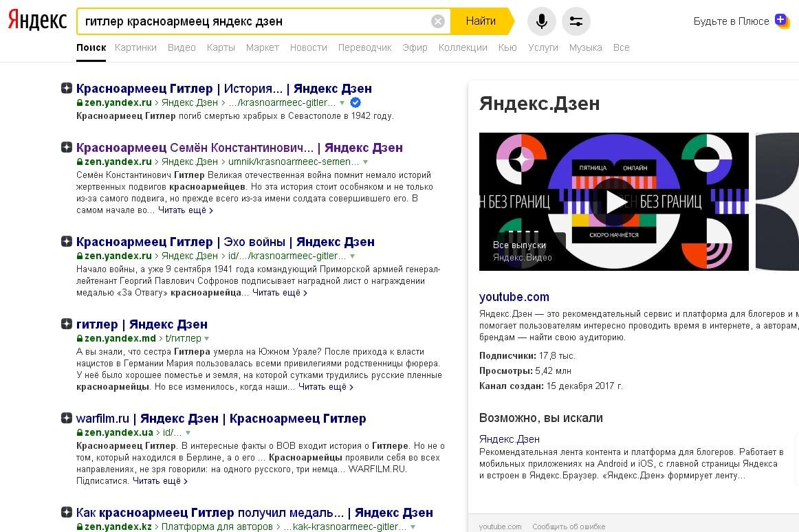Click the Yandex logo
Viewport: 799px width, 532px height.
(x=37, y=21)
